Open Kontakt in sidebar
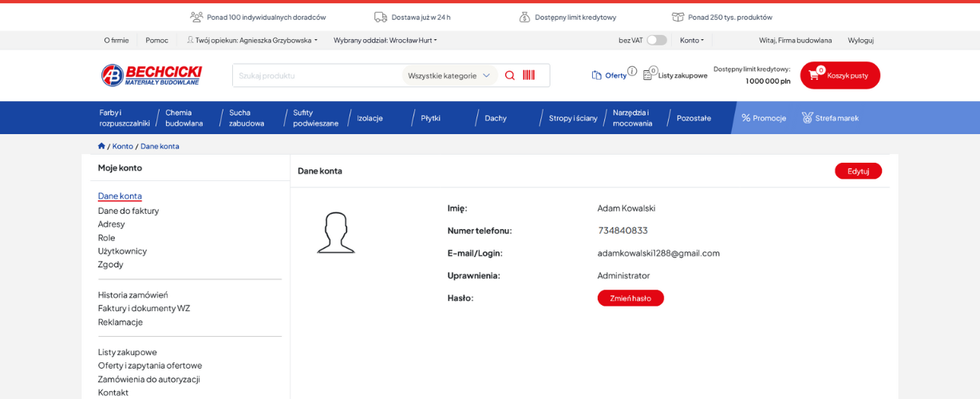 (113, 393)
